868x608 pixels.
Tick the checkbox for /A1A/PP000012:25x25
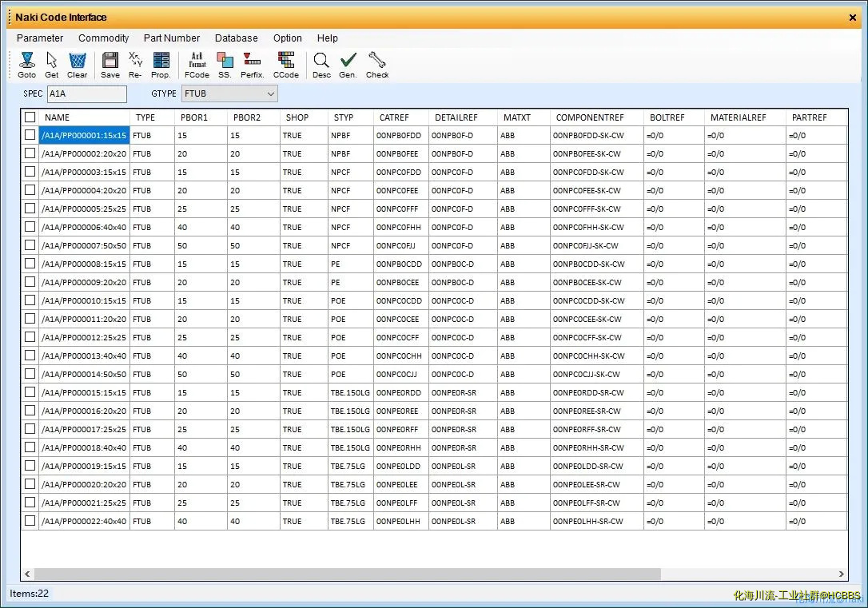click(x=30, y=337)
